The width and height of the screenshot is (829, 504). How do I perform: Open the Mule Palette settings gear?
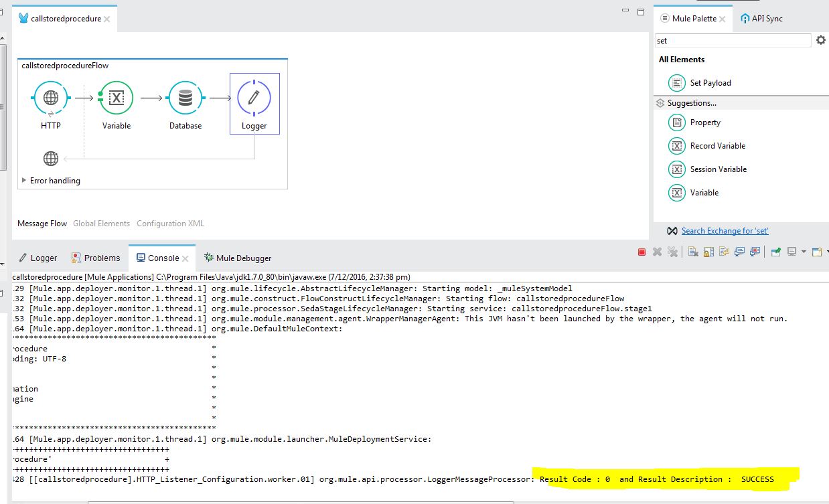pos(821,40)
